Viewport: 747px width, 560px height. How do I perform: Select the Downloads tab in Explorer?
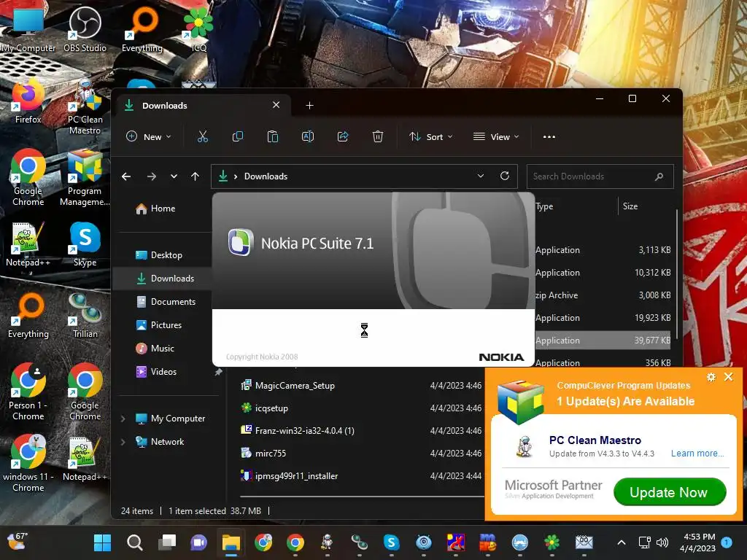coord(204,105)
